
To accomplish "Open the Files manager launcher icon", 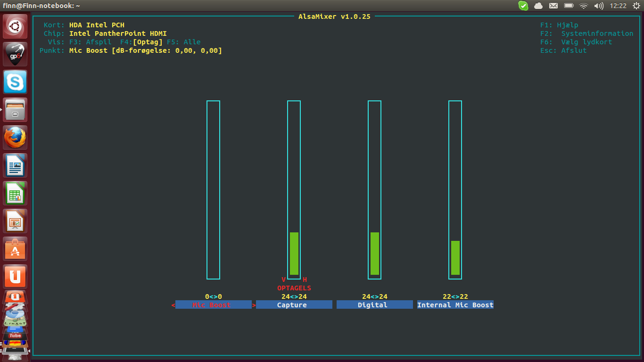I will click(15, 110).
